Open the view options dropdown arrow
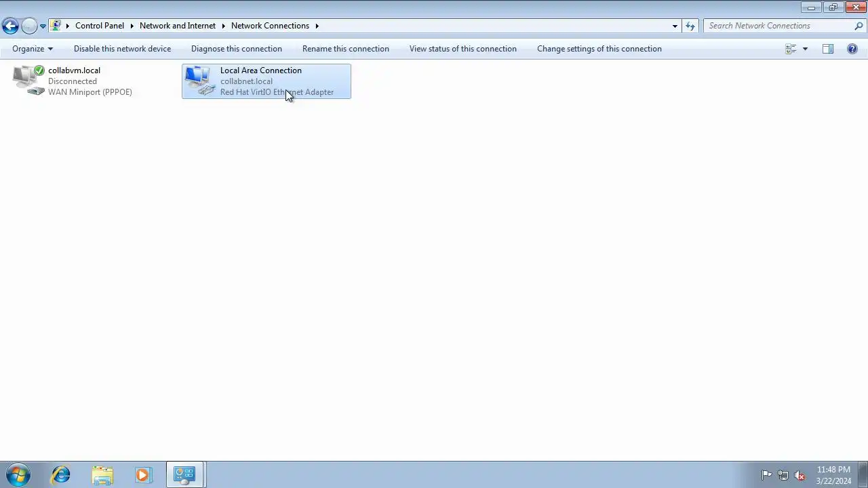The image size is (868, 488). click(x=805, y=49)
